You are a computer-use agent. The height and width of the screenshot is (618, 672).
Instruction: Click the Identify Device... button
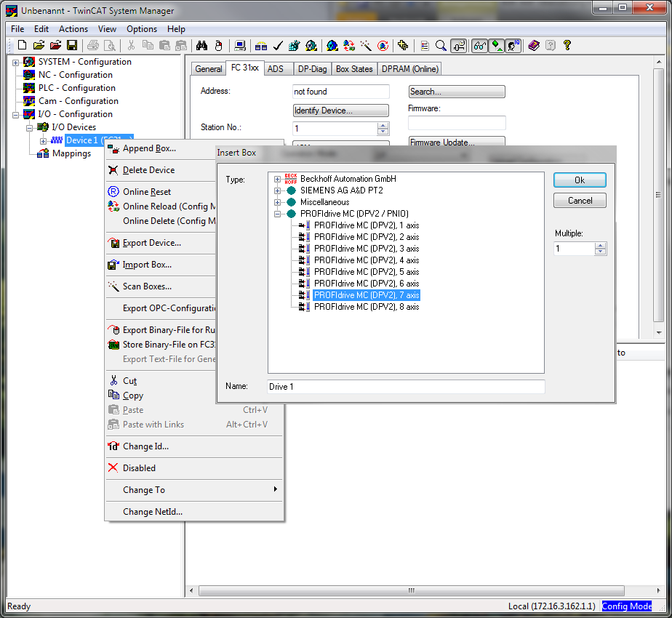(x=340, y=111)
